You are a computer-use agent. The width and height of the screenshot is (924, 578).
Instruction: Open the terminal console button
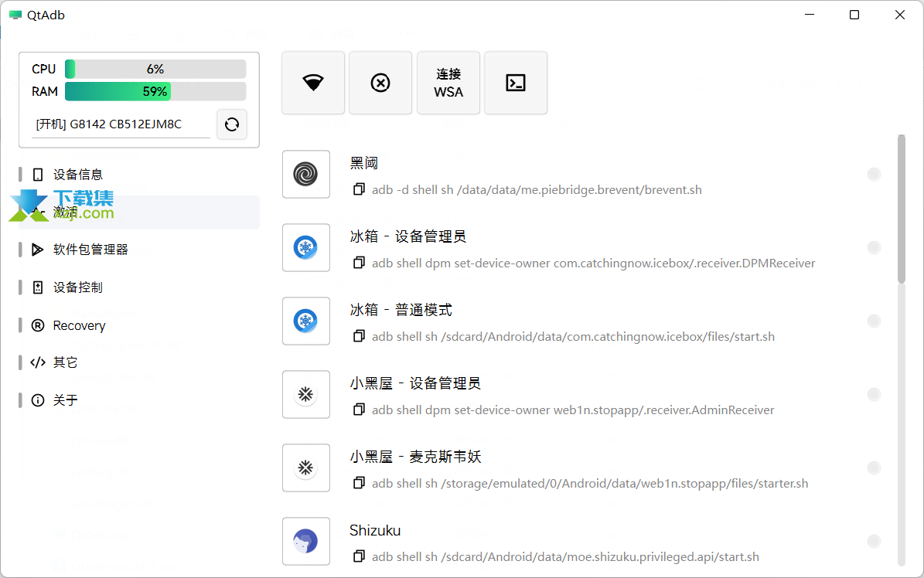pyautogui.click(x=516, y=83)
